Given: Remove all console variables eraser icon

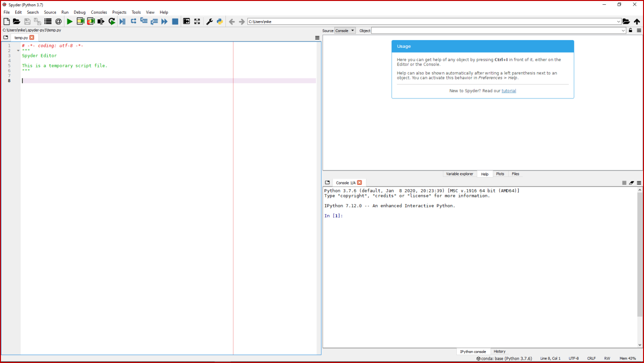Looking at the screenshot, I should (x=631, y=182).
